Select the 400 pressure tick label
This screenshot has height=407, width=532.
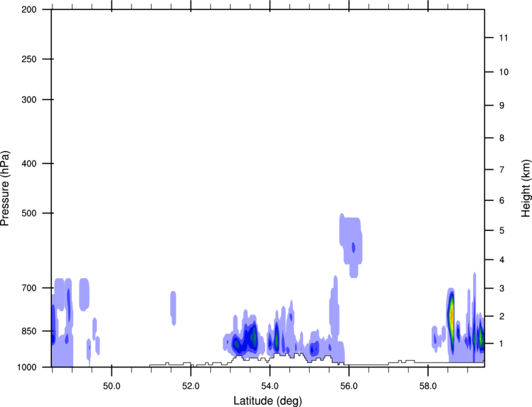click(29, 163)
